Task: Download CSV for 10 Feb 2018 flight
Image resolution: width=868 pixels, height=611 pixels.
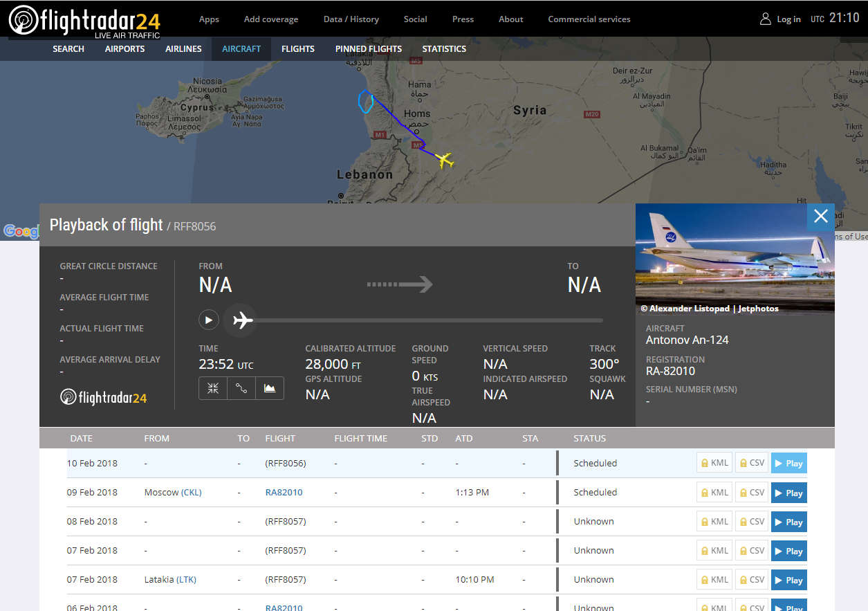Action: 752,464
